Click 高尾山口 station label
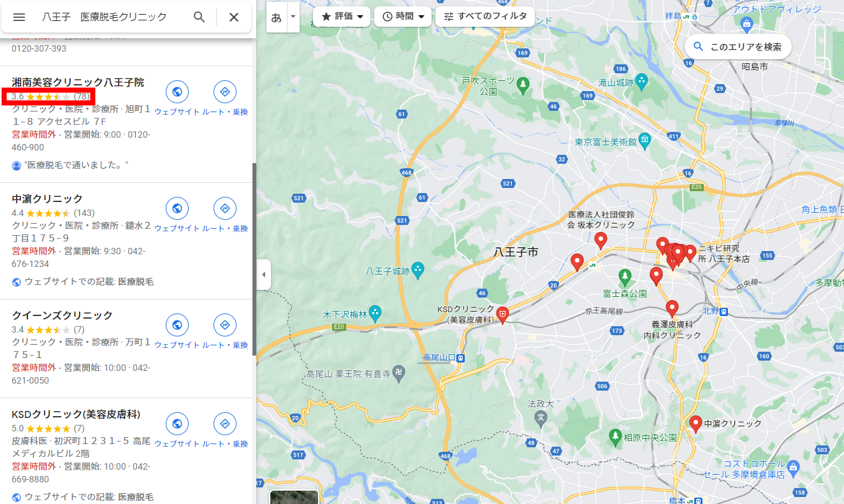 tap(440, 357)
